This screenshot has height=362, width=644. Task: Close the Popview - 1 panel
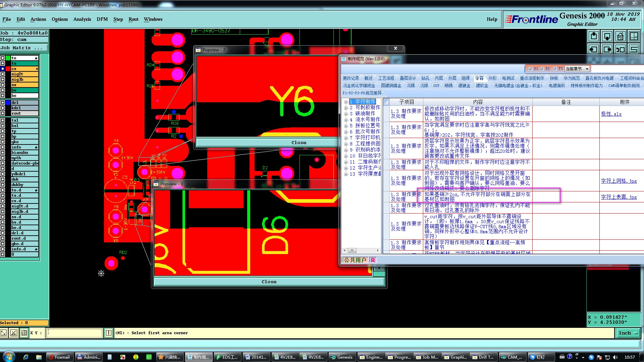point(269,282)
